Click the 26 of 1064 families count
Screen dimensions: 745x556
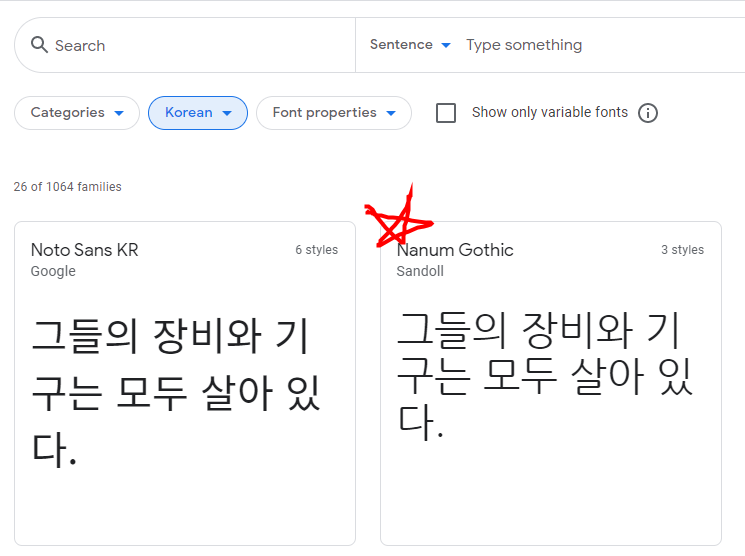[67, 187]
